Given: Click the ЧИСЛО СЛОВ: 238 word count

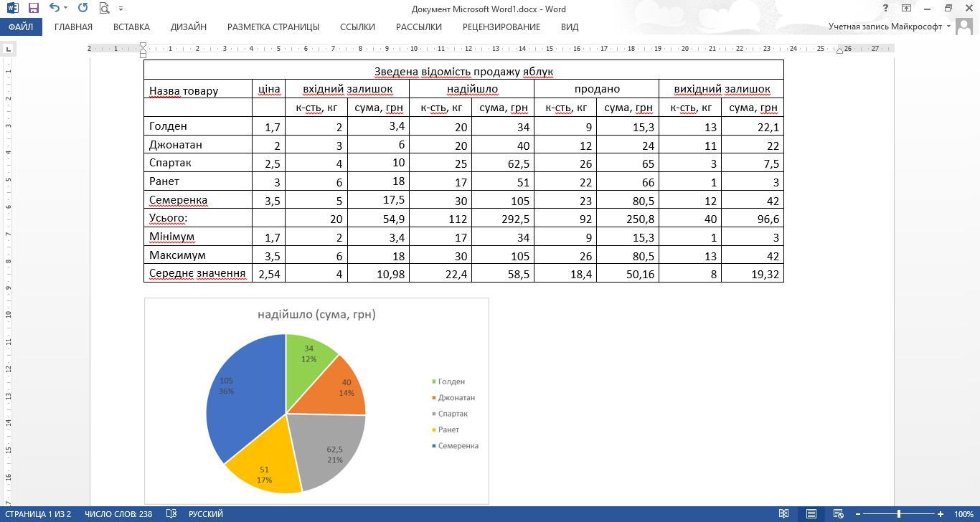Looking at the screenshot, I should [x=118, y=514].
